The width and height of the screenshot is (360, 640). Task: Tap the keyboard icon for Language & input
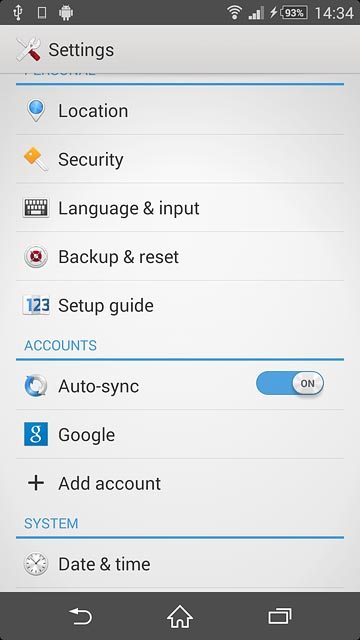(36, 208)
